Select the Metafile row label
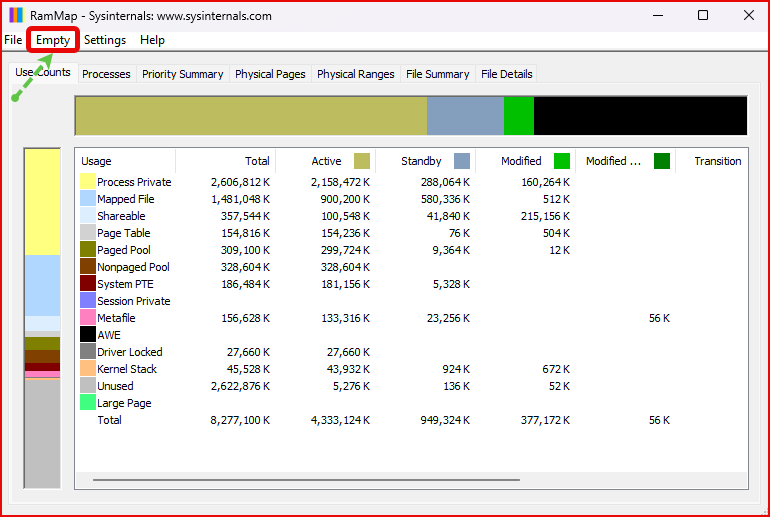Image resolution: width=770 pixels, height=517 pixels. pyautogui.click(x=116, y=318)
